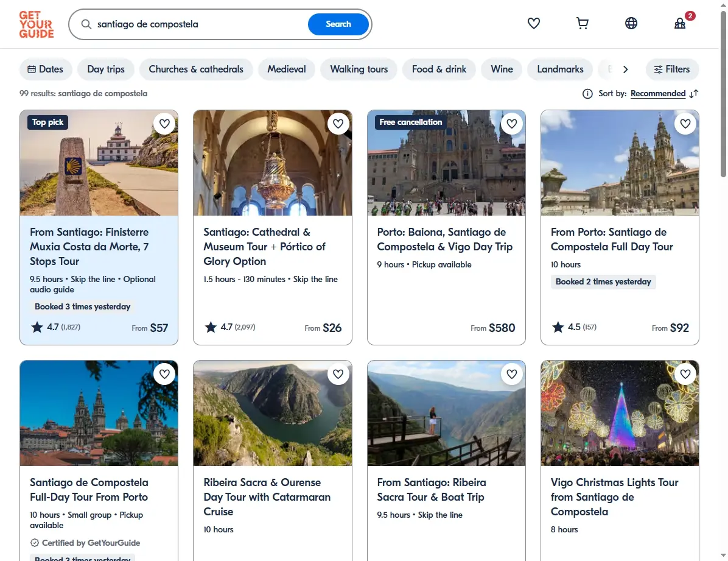Viewport: 728px width, 561px height.
Task: Select the Churches & cathedrals chip
Action: click(196, 69)
